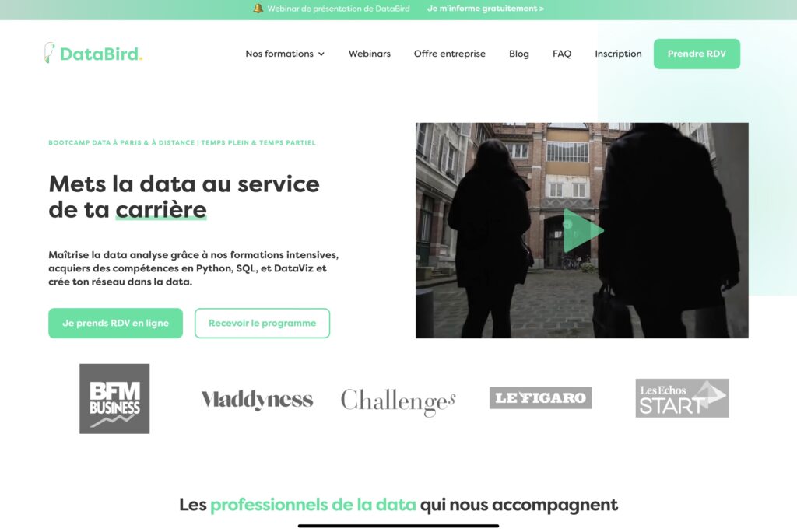Visit the Blog section
The image size is (797, 532).
click(x=519, y=54)
